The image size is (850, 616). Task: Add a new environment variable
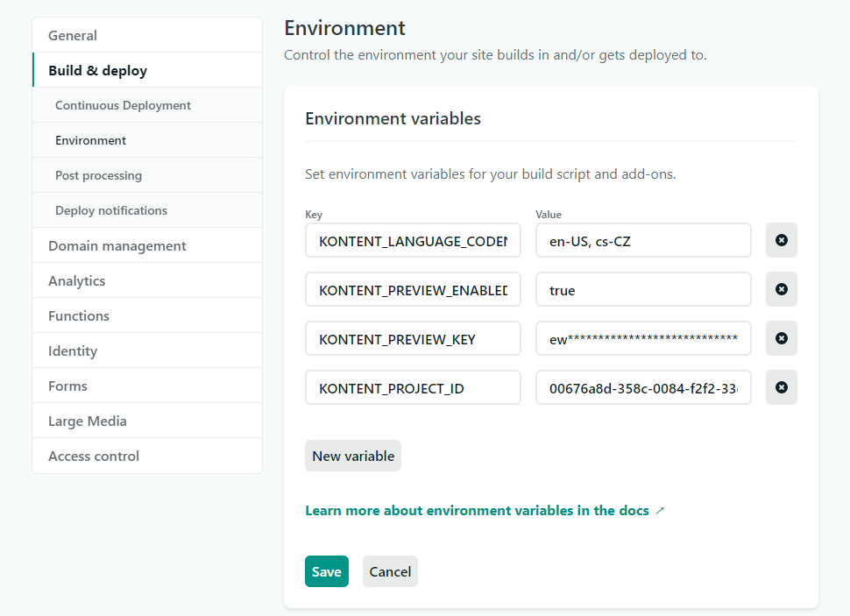[352, 455]
